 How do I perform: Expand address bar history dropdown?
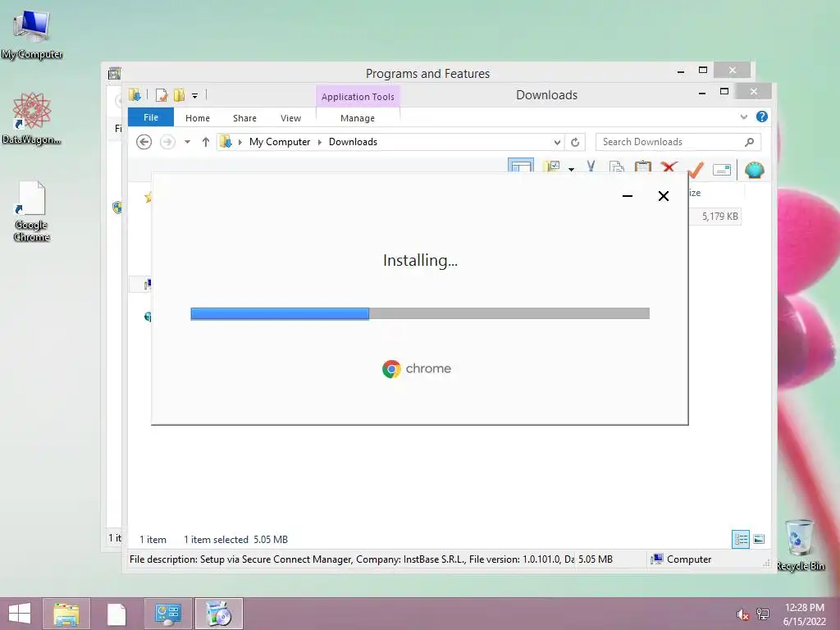coord(557,142)
